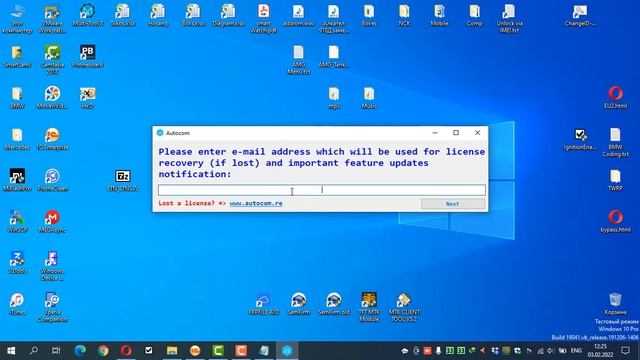Launch Microsoft Edge from the taskbar
The image size is (640, 360).
click(x=80, y=350)
